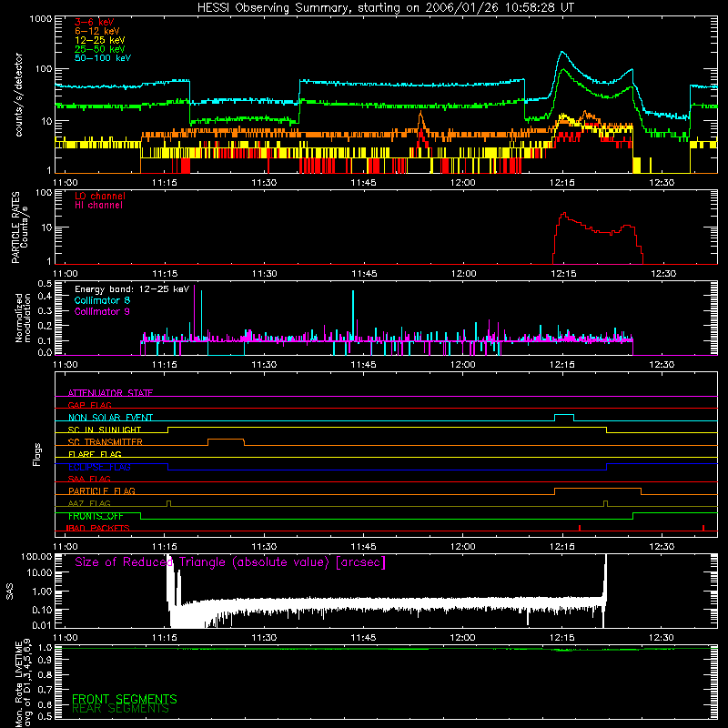Select the red 3-6 keV legend label
Image resolution: width=728 pixels, height=728 pixels.
95,22
